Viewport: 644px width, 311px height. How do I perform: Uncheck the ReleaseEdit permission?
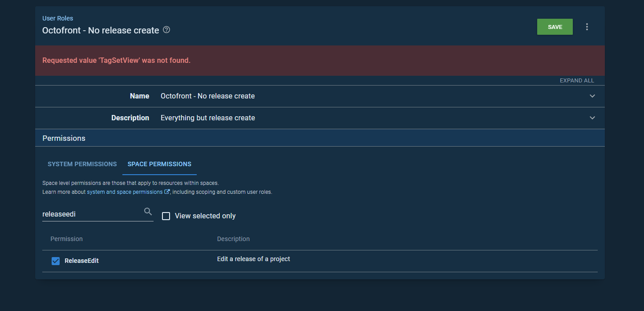coord(55,261)
